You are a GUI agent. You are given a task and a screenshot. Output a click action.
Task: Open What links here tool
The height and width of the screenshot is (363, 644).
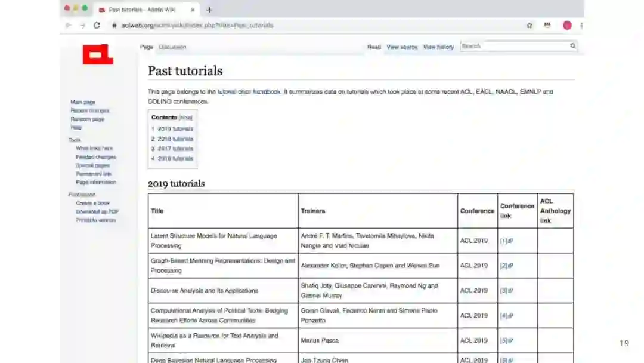[x=94, y=149]
